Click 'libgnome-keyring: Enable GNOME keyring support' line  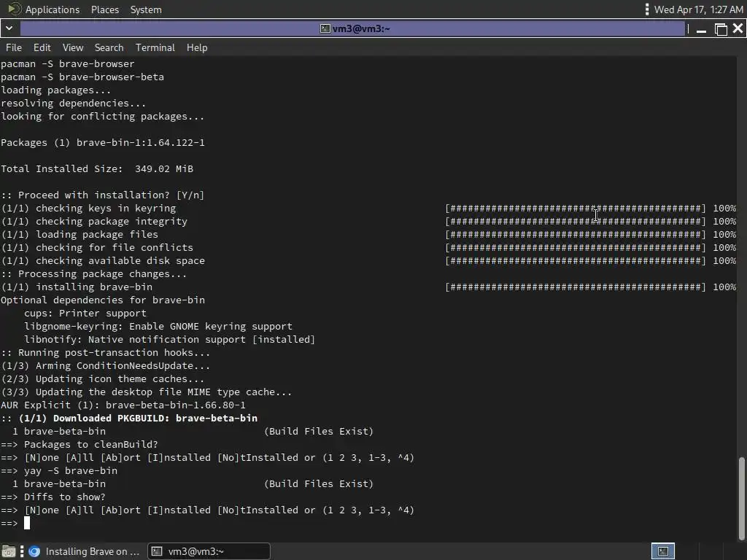pyautogui.click(x=158, y=326)
